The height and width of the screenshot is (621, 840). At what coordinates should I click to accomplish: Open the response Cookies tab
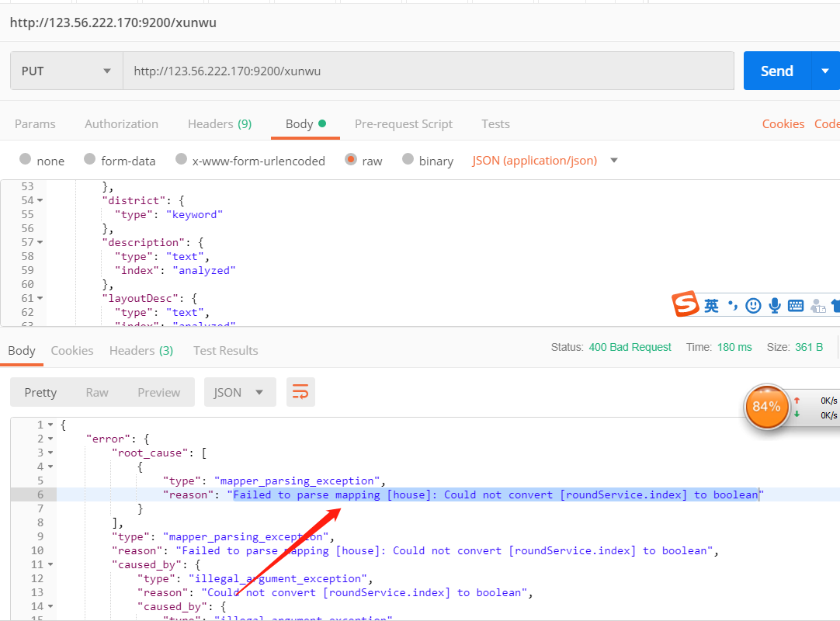71,350
